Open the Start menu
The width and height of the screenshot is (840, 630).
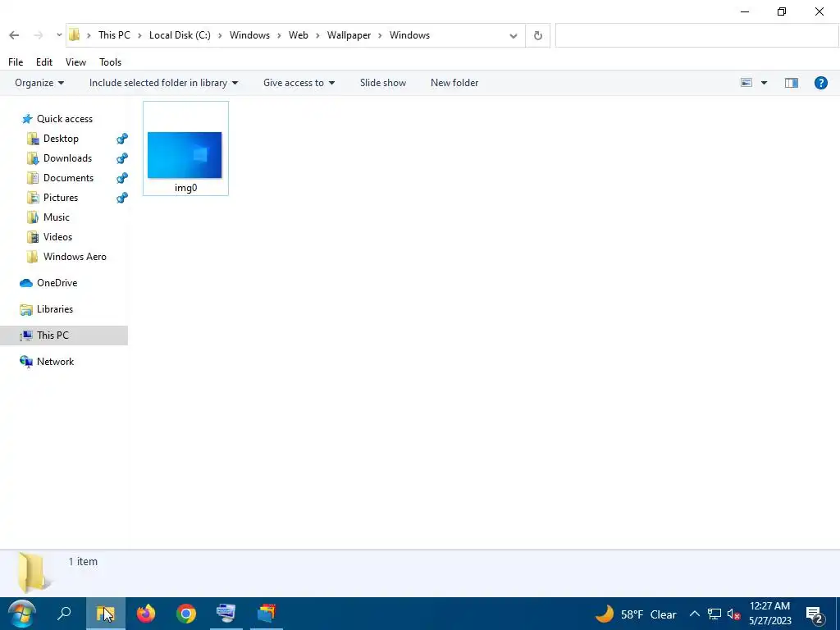coord(21,614)
